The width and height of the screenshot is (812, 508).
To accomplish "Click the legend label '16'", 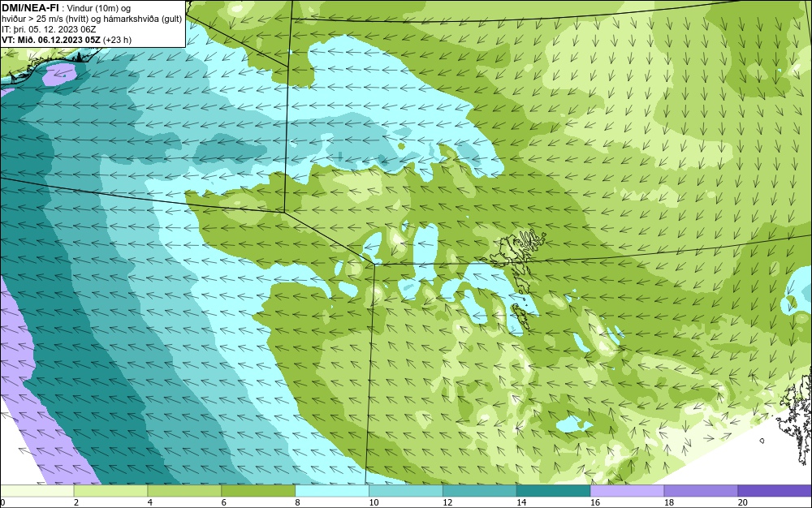I will [x=595, y=502].
